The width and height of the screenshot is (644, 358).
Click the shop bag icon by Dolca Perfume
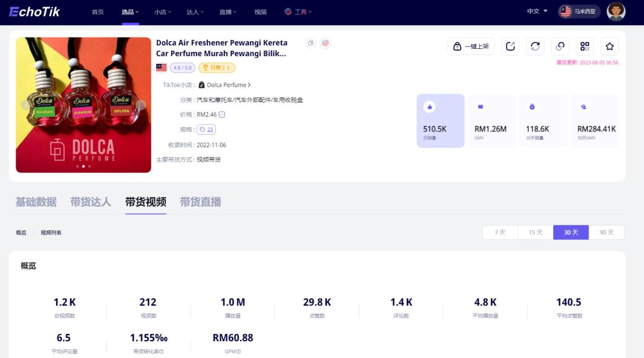click(x=202, y=85)
